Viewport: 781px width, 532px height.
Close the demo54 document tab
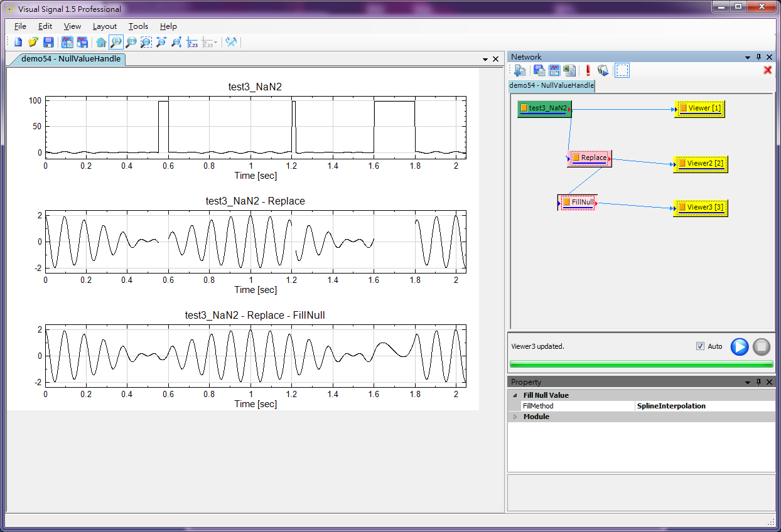tap(495, 59)
